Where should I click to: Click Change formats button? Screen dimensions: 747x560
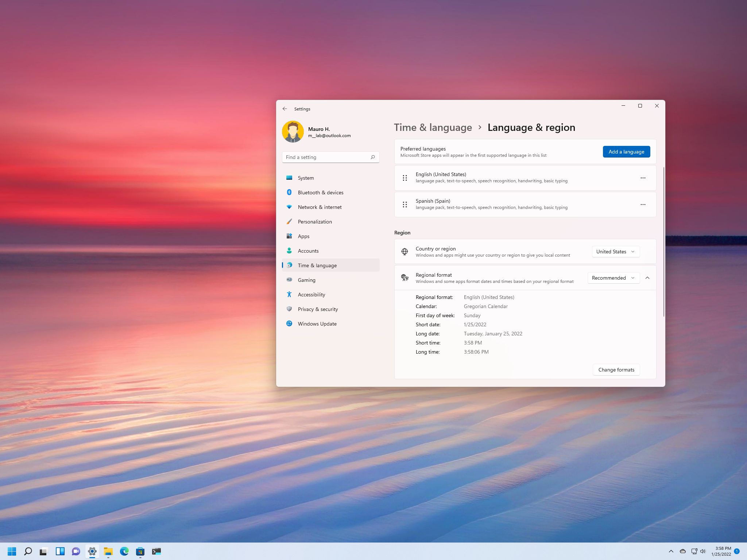[x=616, y=369]
